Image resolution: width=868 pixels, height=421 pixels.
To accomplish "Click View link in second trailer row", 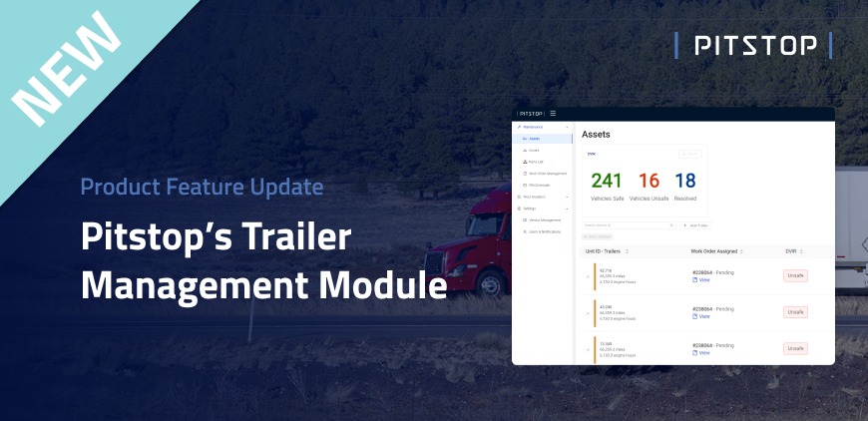I will point(701,317).
